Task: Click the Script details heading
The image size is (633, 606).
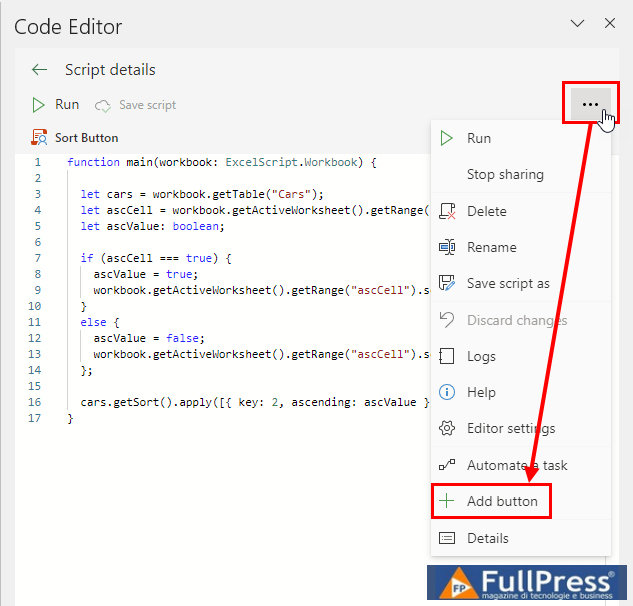Action: pyautogui.click(x=110, y=70)
